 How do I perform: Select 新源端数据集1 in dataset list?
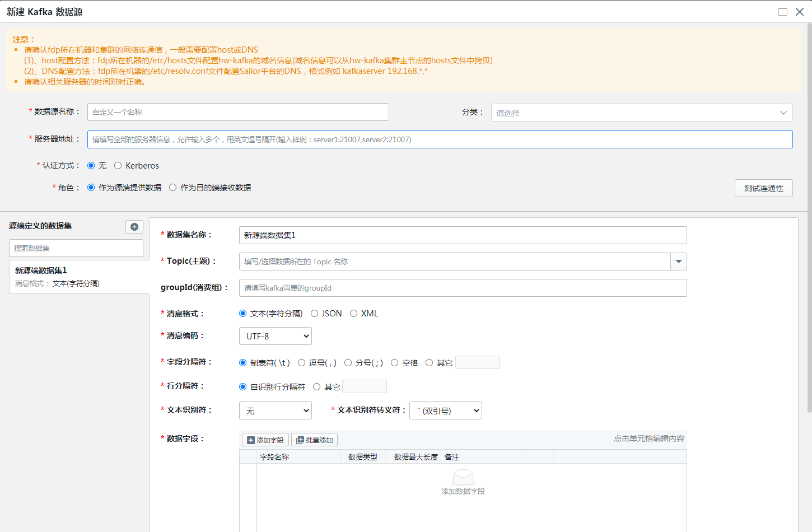click(x=79, y=277)
